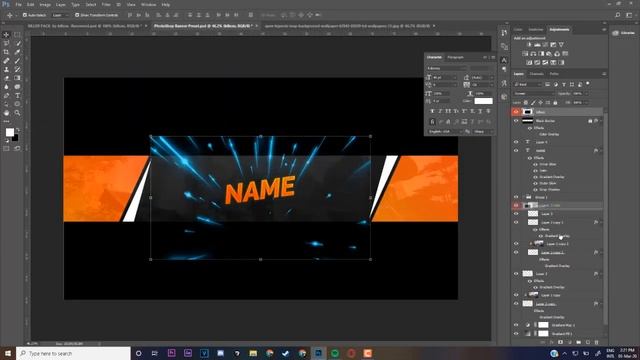This screenshot has height=360, width=640.
Task: Open the File menu
Action: [18, 4]
